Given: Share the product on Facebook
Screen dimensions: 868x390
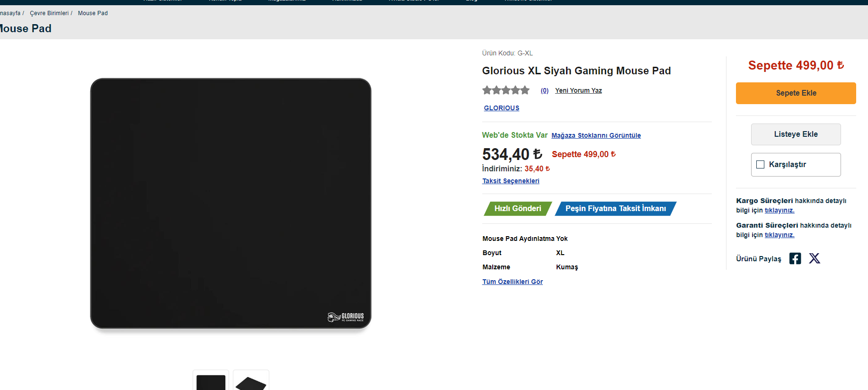Looking at the screenshot, I should click(795, 258).
